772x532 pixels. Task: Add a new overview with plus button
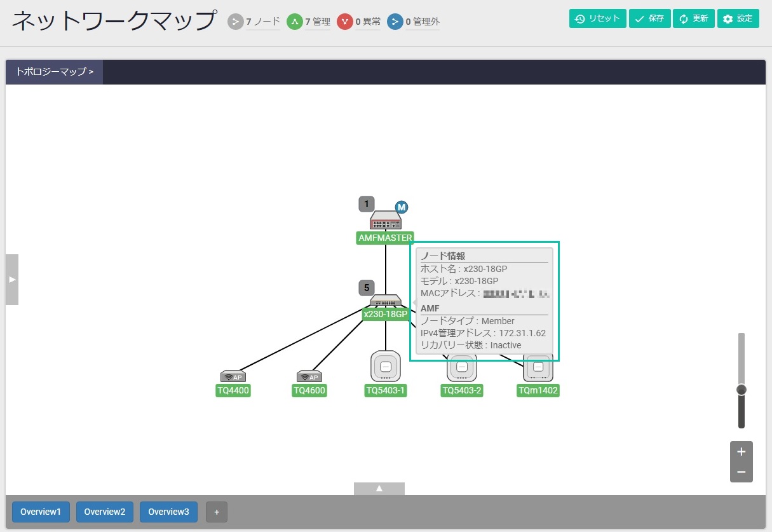tap(217, 512)
